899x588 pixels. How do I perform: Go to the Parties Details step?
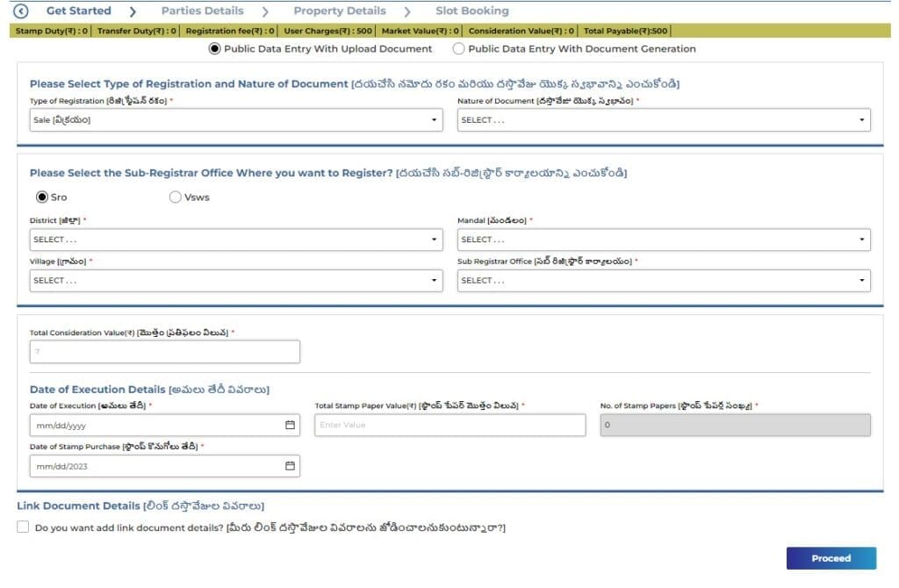[203, 11]
